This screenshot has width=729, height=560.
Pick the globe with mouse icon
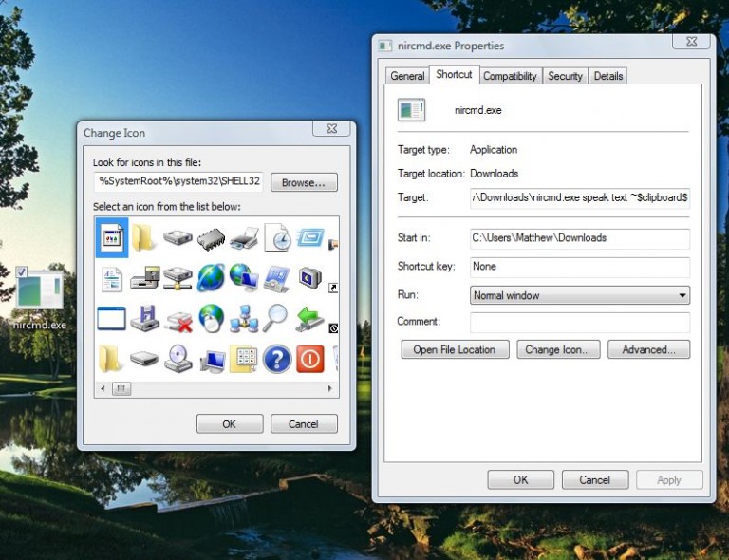click(x=211, y=318)
